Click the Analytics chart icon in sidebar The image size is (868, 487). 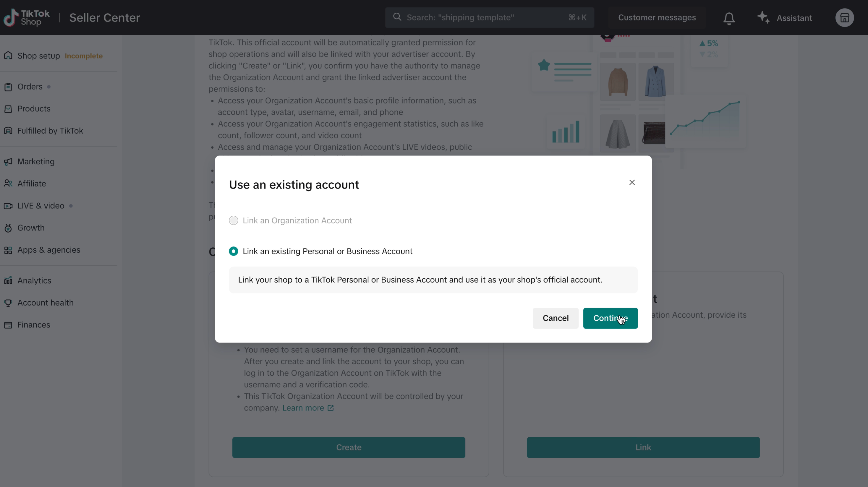(x=8, y=280)
